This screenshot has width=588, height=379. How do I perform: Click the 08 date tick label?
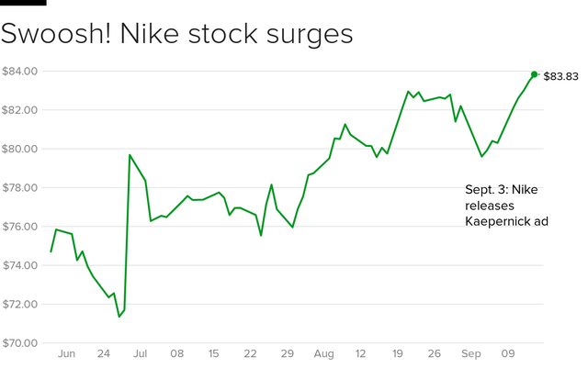tap(176, 352)
